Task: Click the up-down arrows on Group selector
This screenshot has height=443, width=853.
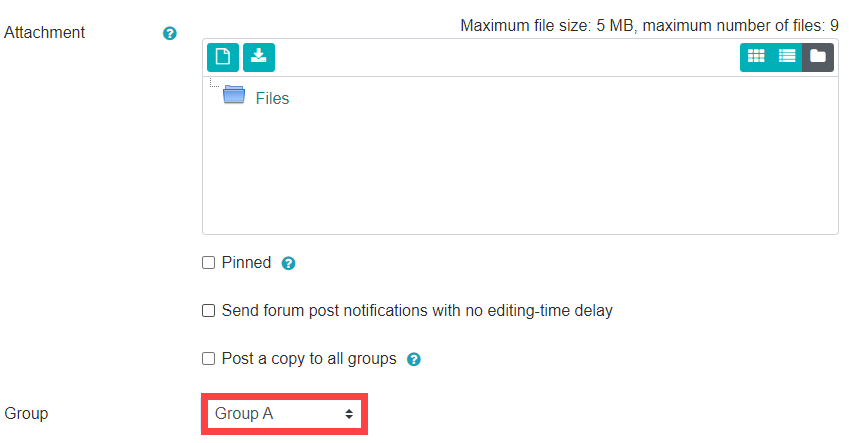Action: click(x=349, y=414)
